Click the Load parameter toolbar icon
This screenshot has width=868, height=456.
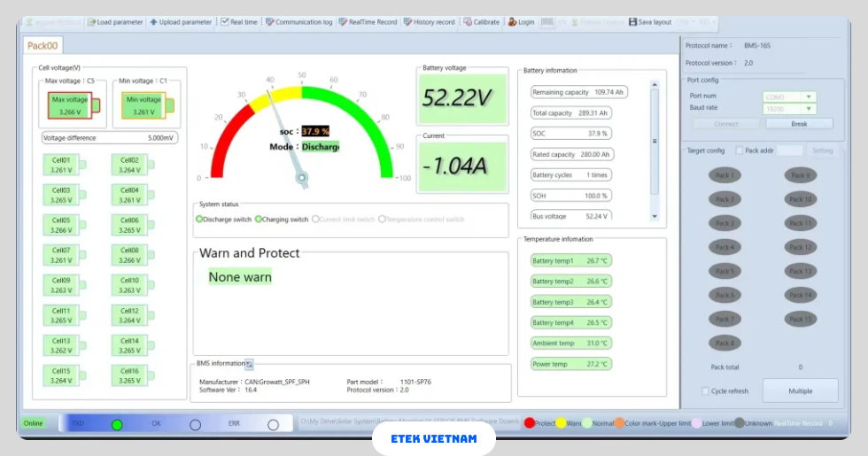[92, 22]
